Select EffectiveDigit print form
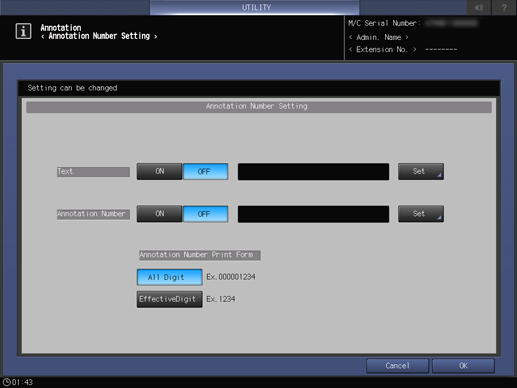Viewport: 517px width, 388px height. 169,299
